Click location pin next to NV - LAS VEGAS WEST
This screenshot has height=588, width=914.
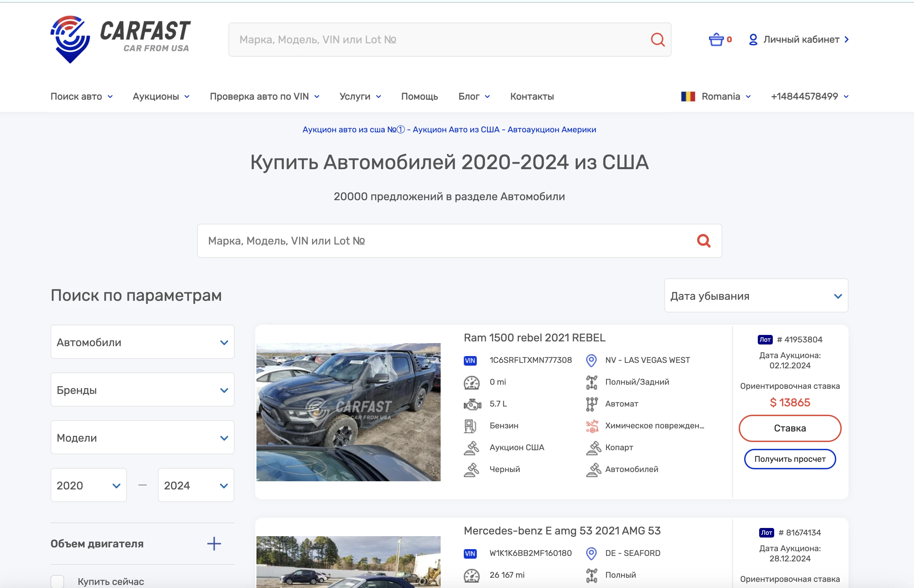tap(591, 360)
